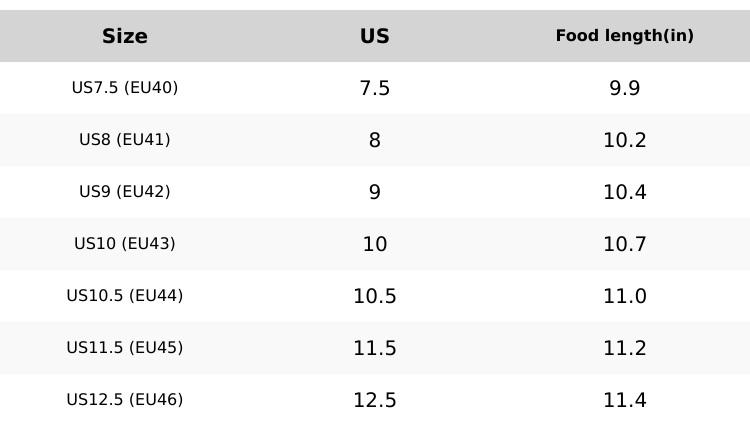Click the 11.2 foot length value
750x426 pixels.
tap(625, 348)
